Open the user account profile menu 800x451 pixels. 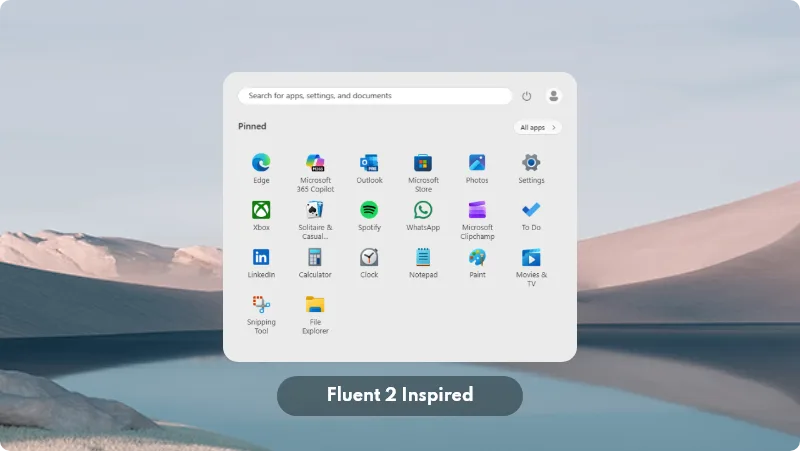554,96
